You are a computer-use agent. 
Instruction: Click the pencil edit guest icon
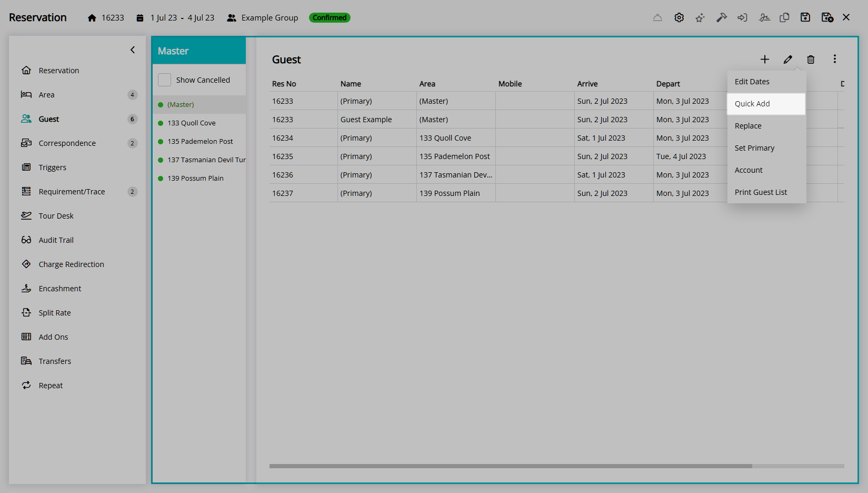pyautogui.click(x=788, y=60)
